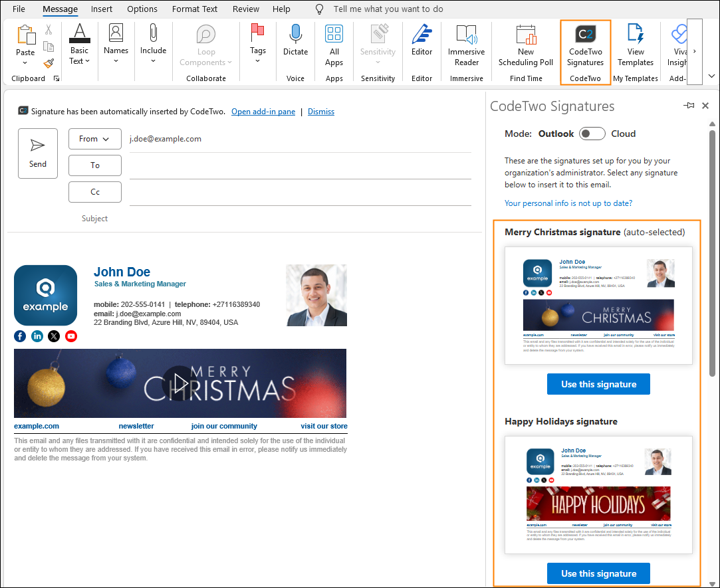Close the CodeTwo Signatures pane
Viewport: 720px width, 588px height.
pyautogui.click(x=705, y=106)
